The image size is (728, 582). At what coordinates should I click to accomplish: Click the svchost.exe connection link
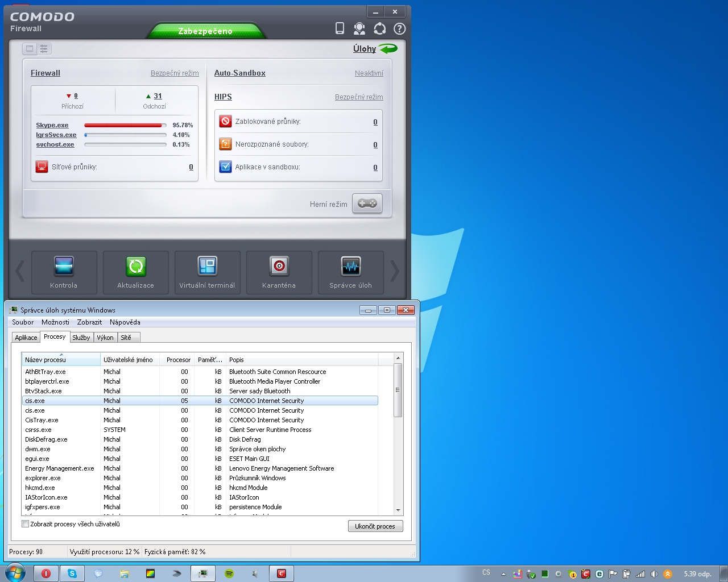pyautogui.click(x=55, y=144)
